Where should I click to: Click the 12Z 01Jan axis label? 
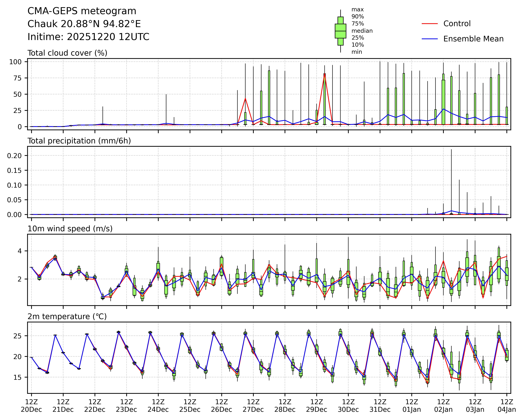(x=412, y=406)
